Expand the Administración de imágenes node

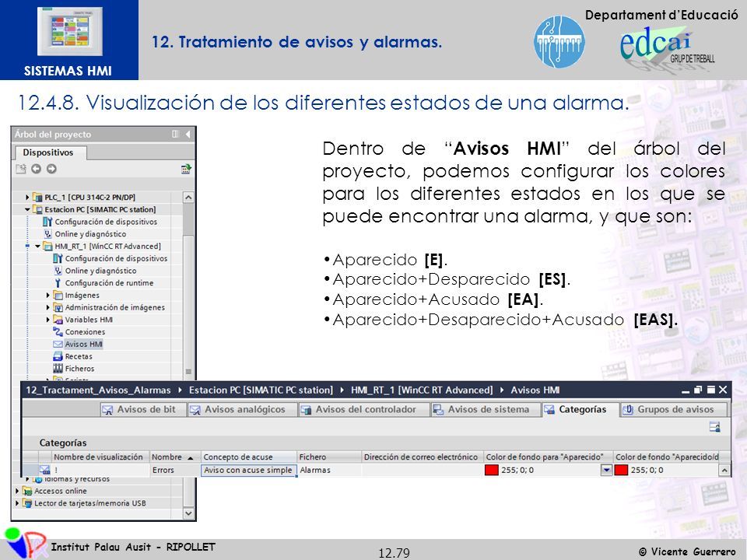pos(47,308)
